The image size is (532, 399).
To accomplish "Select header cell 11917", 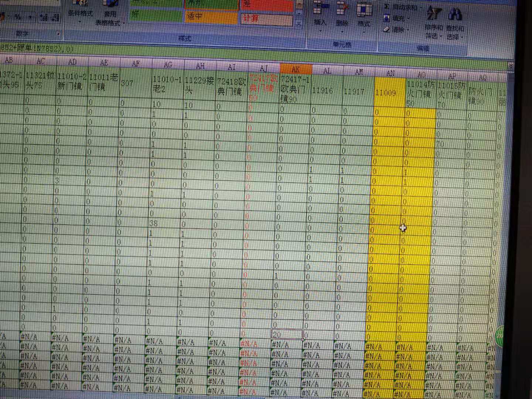I will click(x=358, y=92).
